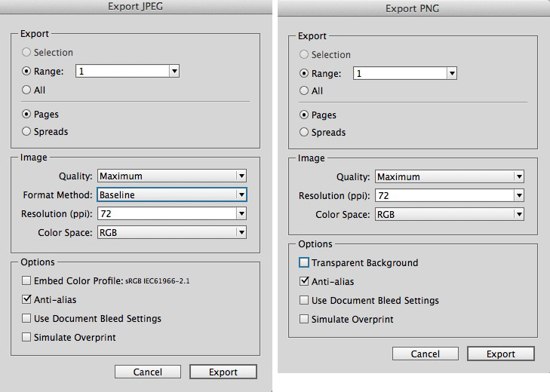This screenshot has height=392, width=550.
Task: Click Range text field in Export JPEG
Action: 122,71
